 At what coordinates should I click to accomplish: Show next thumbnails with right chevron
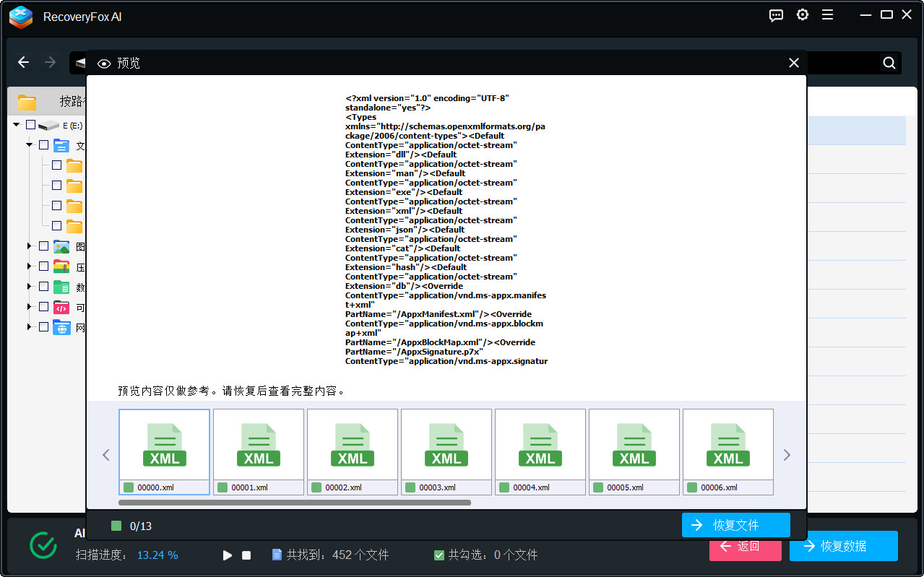click(787, 455)
